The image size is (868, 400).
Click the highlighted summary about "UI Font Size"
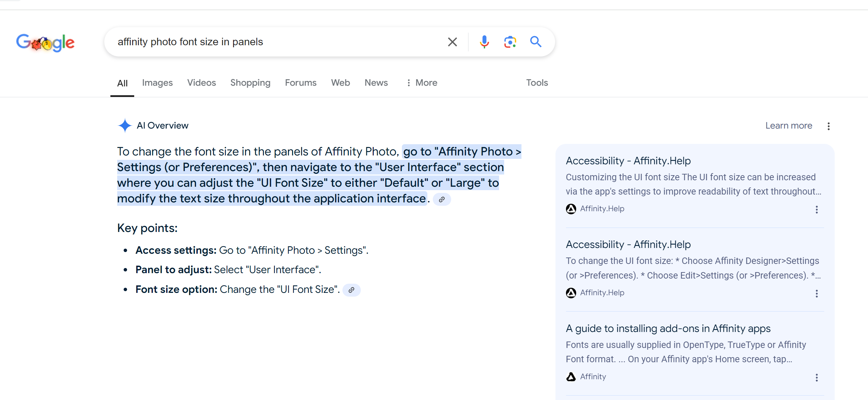click(319, 175)
